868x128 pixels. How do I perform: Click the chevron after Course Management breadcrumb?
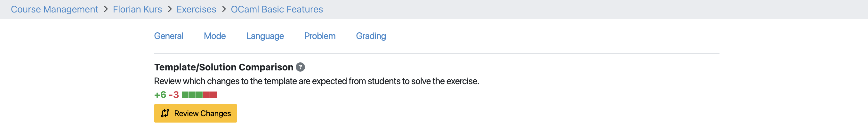click(x=106, y=9)
